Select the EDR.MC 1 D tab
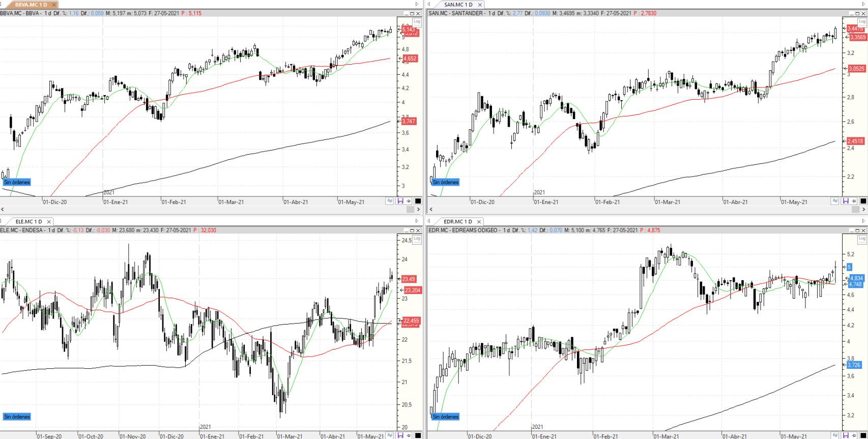Image resolution: width=868 pixels, height=439 pixels. (457, 222)
